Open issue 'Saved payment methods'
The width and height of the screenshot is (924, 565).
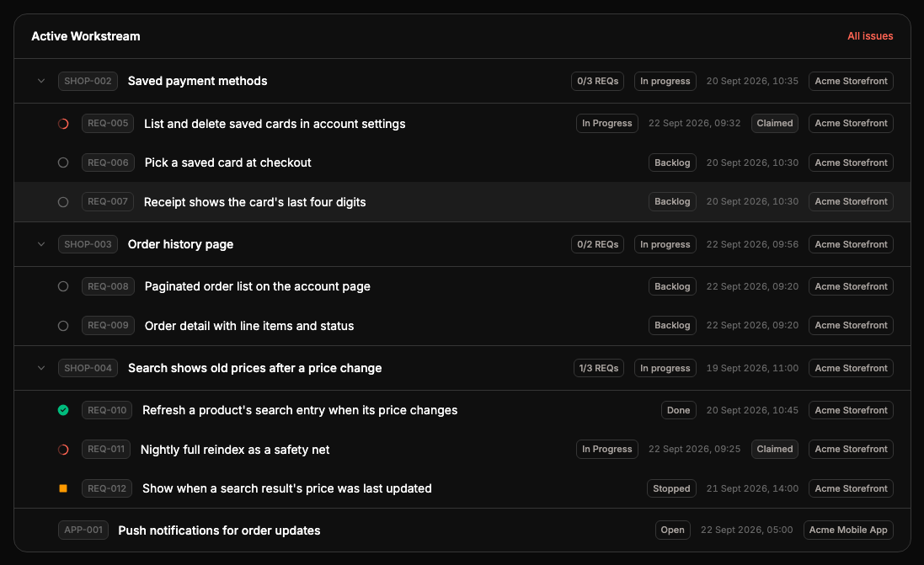point(197,81)
